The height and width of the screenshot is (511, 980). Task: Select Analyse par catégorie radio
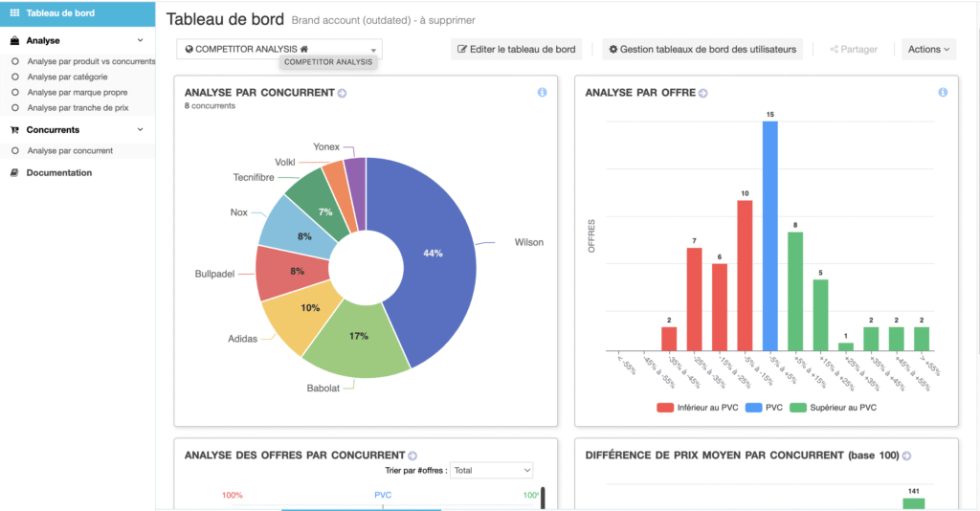pos(15,77)
